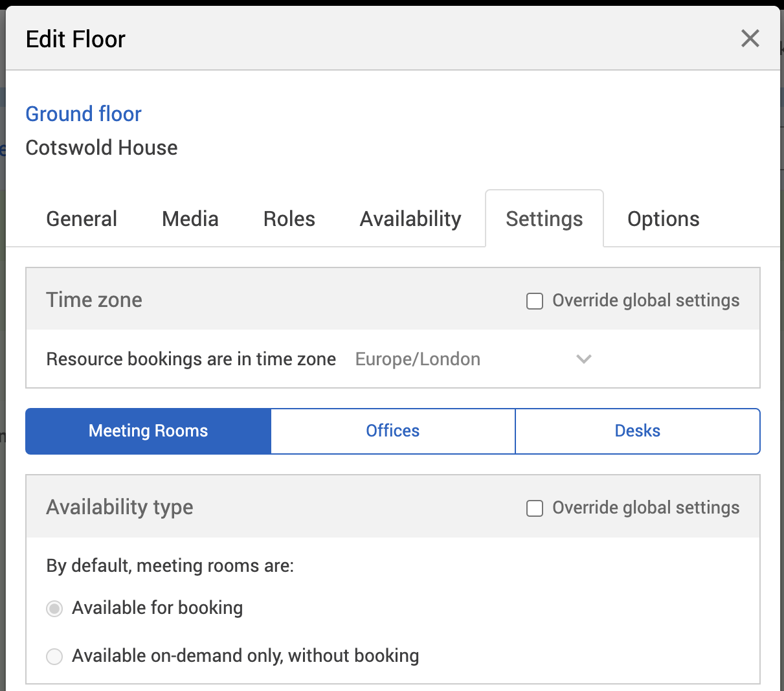Click the Availability type section header
The height and width of the screenshot is (691, 784).
(x=120, y=507)
